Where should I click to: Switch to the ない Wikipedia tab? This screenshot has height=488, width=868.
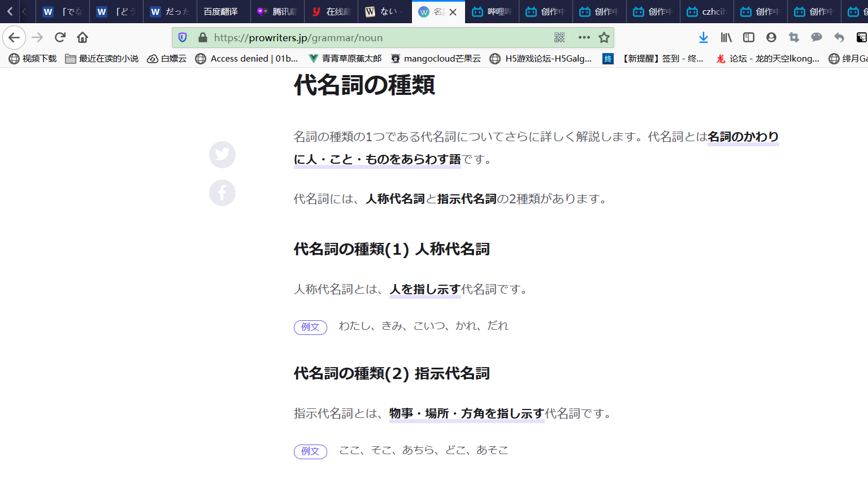[385, 12]
